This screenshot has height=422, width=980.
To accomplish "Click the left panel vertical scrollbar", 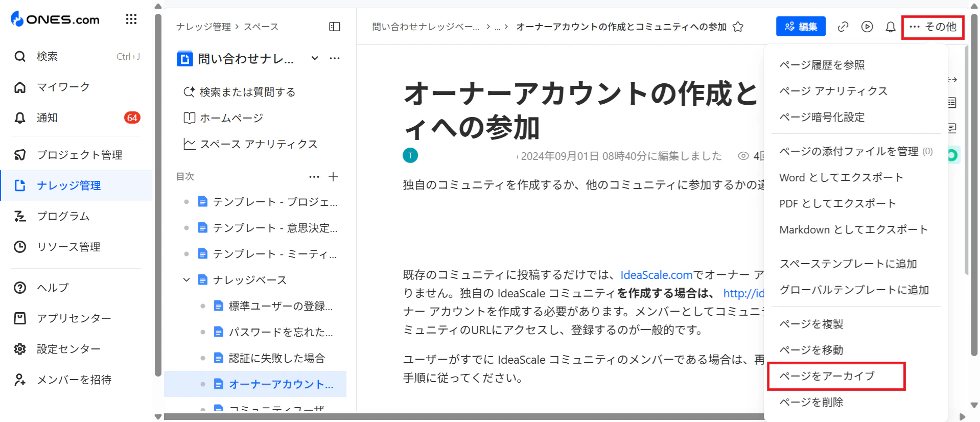I will [158, 194].
